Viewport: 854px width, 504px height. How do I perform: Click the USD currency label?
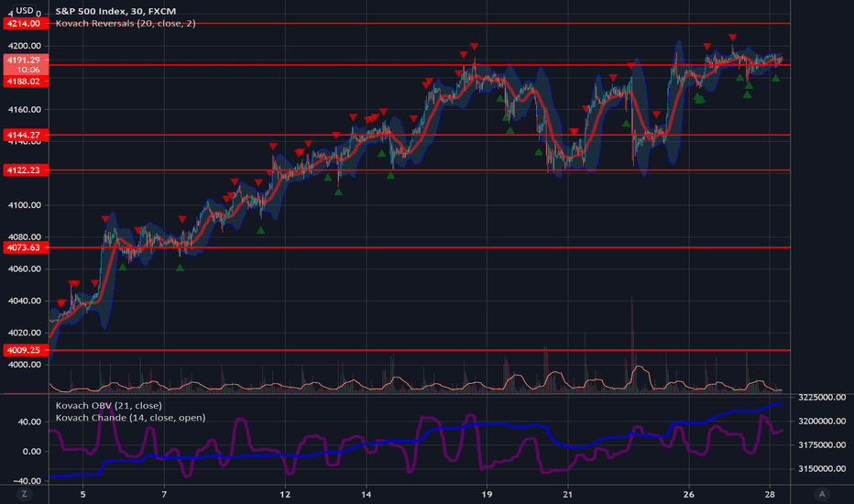(25, 10)
